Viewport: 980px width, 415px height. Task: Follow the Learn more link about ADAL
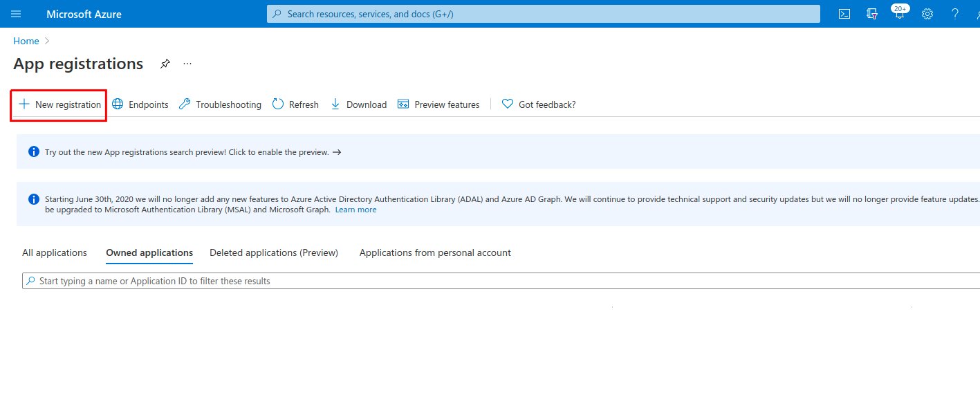356,210
